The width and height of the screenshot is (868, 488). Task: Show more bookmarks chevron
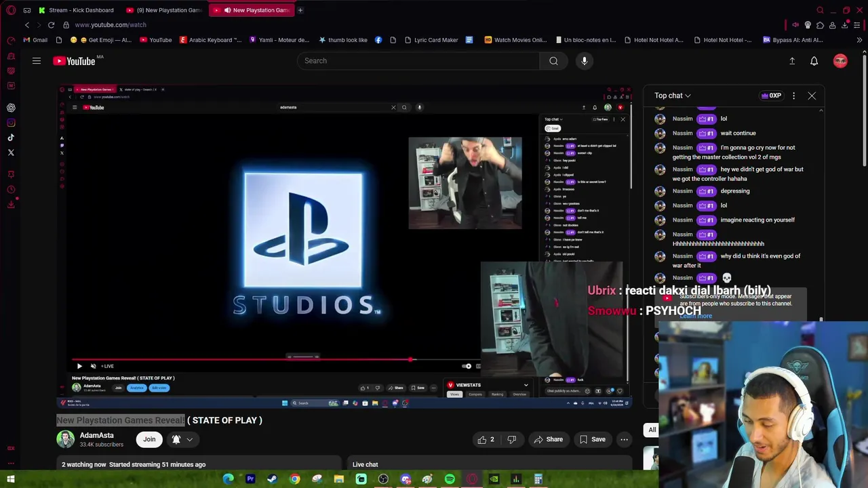tap(859, 40)
